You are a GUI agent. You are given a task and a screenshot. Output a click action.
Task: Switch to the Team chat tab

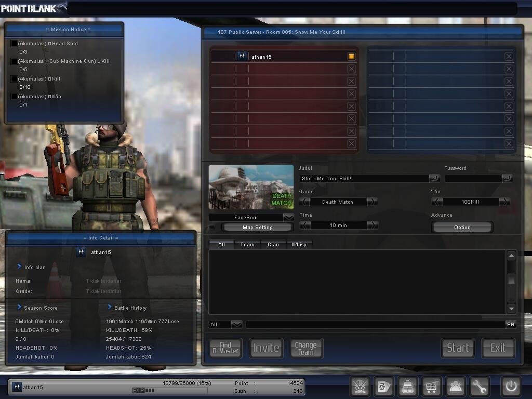[247, 244]
